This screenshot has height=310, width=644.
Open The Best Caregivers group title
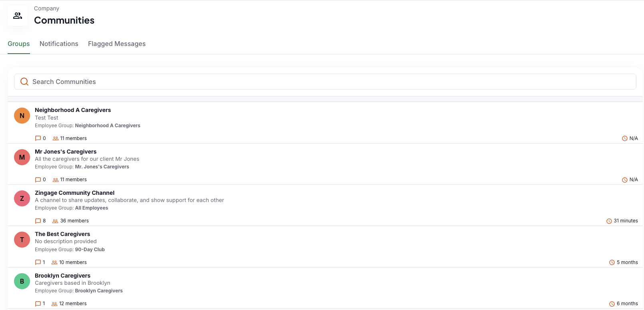click(62, 234)
